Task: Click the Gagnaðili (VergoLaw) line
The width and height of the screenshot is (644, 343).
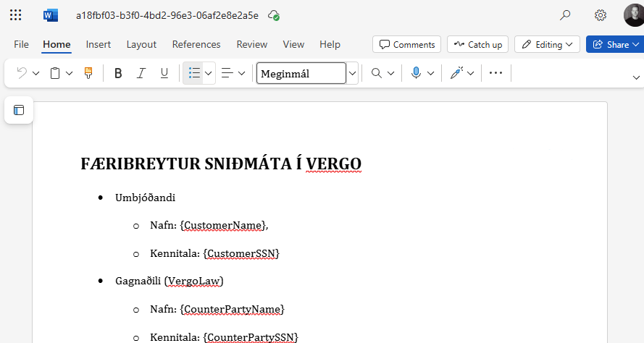Action: pos(170,281)
